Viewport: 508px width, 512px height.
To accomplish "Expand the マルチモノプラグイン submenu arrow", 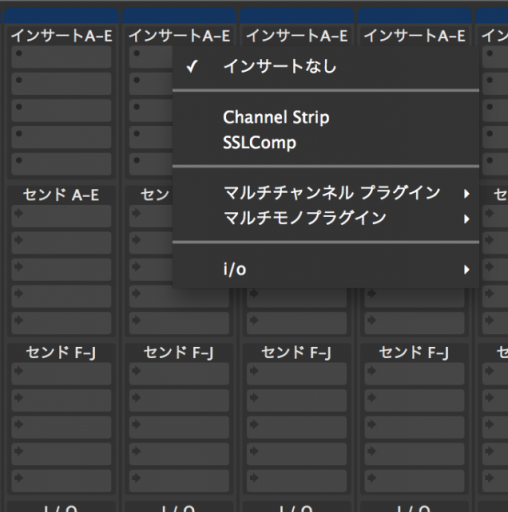I will point(467,219).
